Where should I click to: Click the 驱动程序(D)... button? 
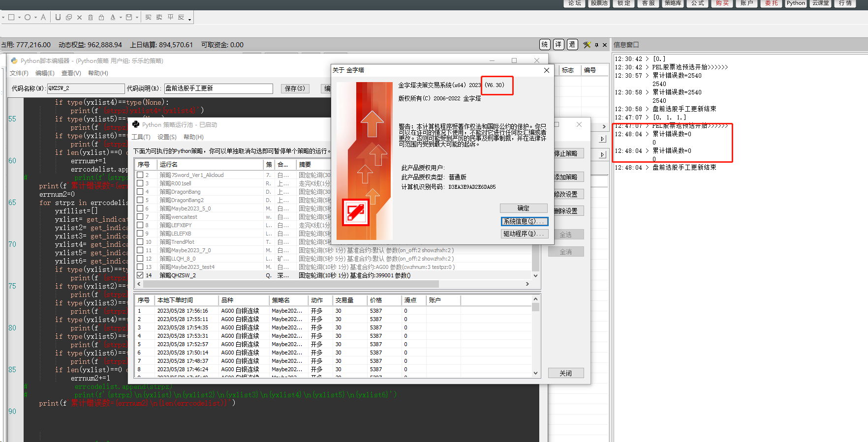[524, 234]
